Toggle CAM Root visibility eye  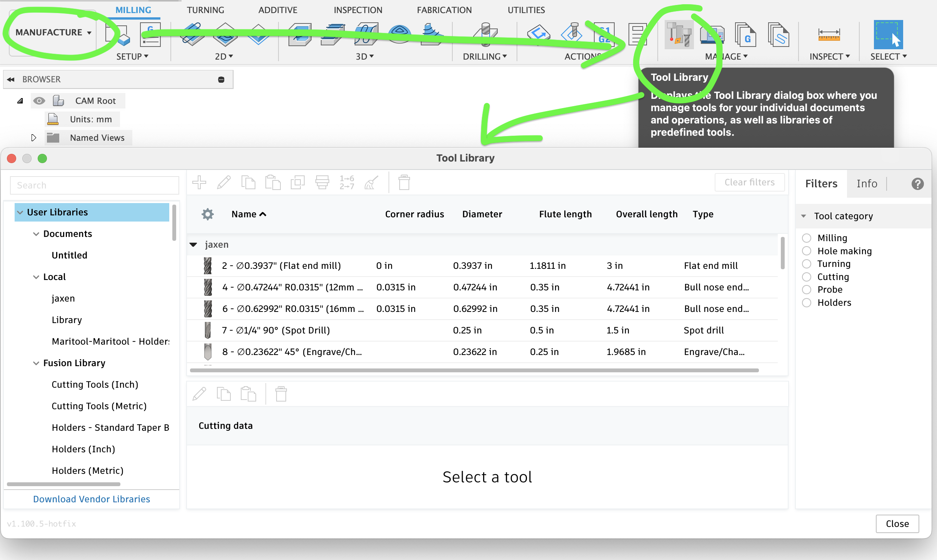point(39,101)
